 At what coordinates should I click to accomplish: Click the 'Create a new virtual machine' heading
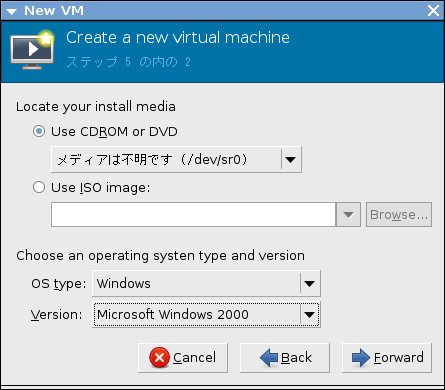pyautogui.click(x=178, y=37)
